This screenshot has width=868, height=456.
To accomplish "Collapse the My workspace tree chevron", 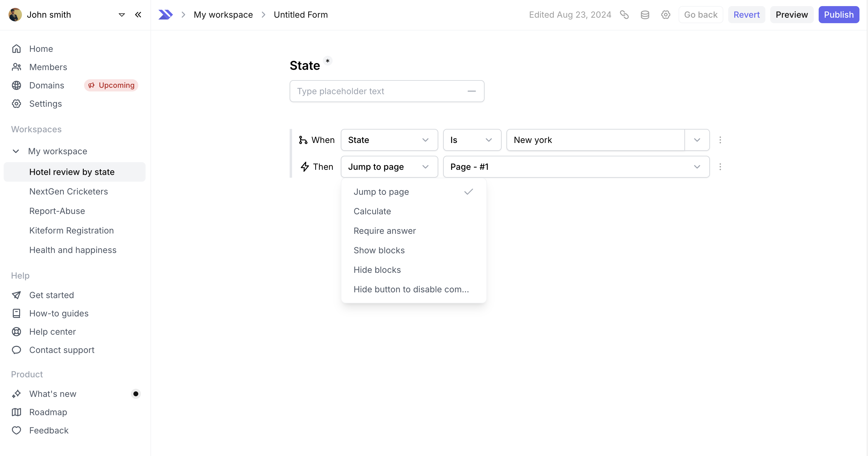I will (16, 151).
